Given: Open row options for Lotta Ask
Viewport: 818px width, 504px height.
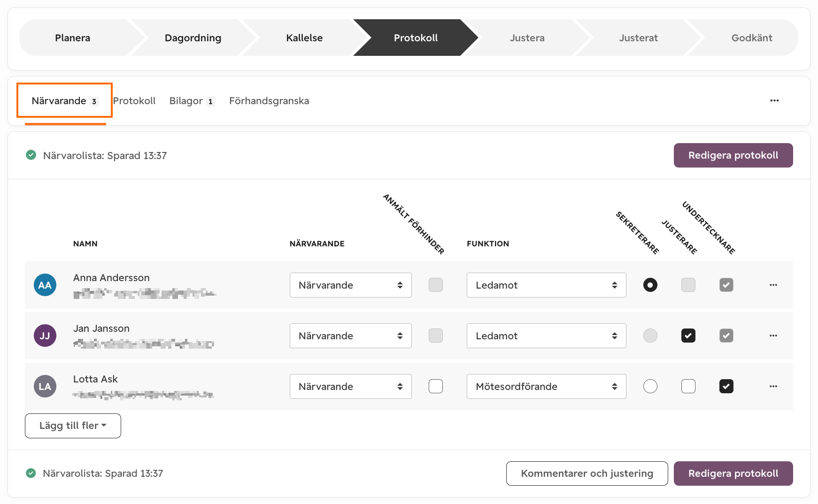Looking at the screenshot, I should pos(773,386).
